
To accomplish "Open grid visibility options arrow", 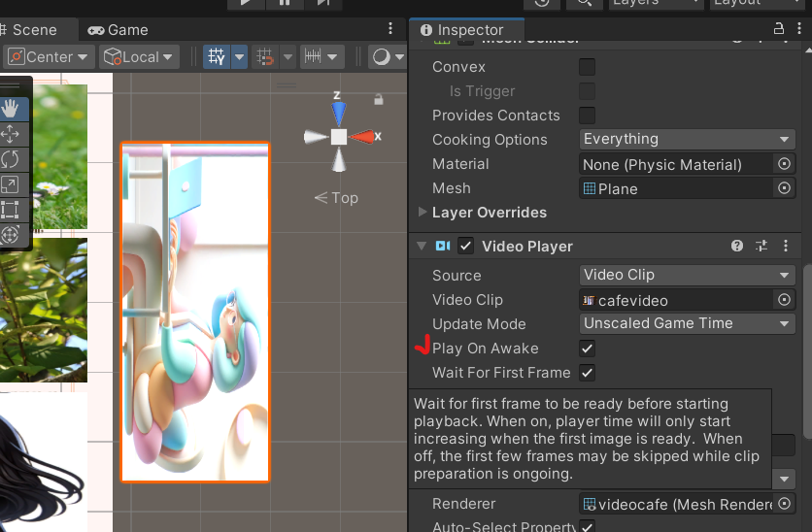I will click(239, 56).
